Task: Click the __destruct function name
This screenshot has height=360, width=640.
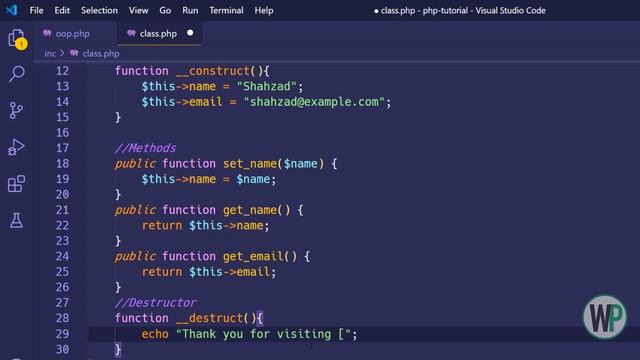Action: [209, 318]
